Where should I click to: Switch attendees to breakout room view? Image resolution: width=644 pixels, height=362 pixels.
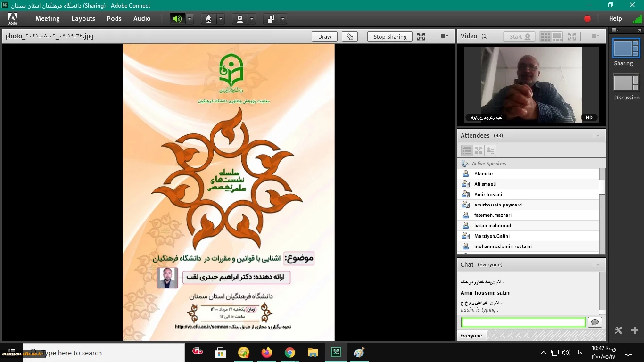(479, 150)
